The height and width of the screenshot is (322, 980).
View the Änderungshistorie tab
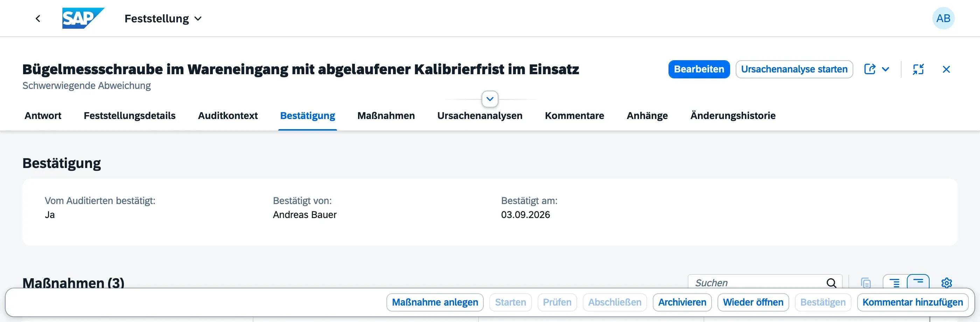coord(733,116)
